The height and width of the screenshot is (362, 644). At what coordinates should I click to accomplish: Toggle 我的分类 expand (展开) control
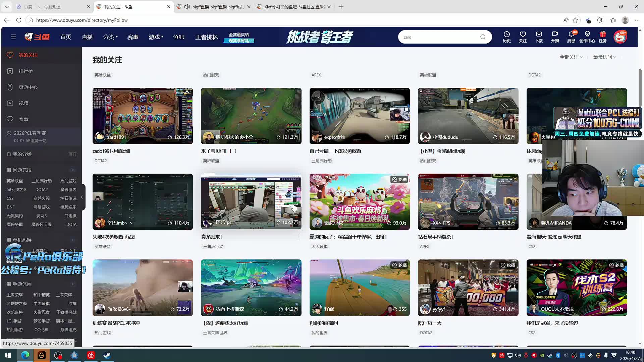72,154
